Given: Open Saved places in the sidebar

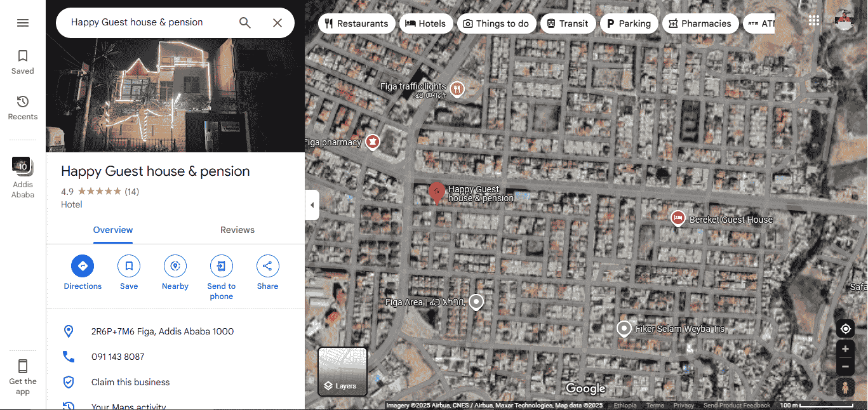Looking at the screenshot, I should click(23, 62).
